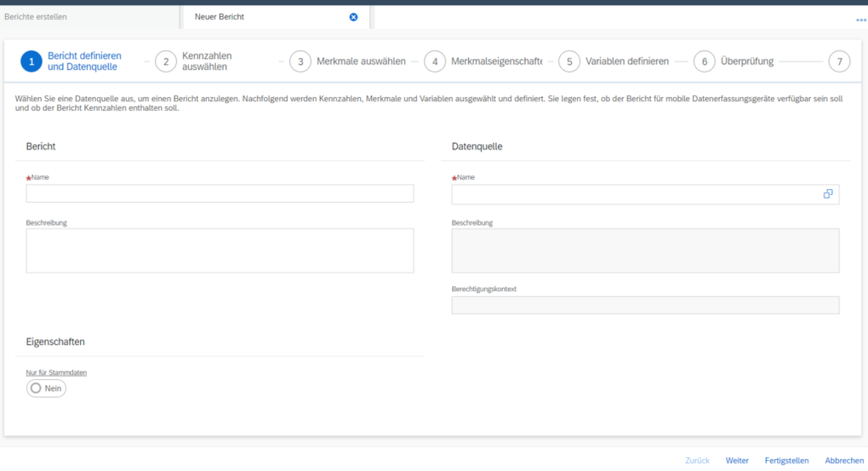This screenshot has width=868, height=471.
Task: Focus the Bericht Name input field
Action: pyautogui.click(x=220, y=193)
